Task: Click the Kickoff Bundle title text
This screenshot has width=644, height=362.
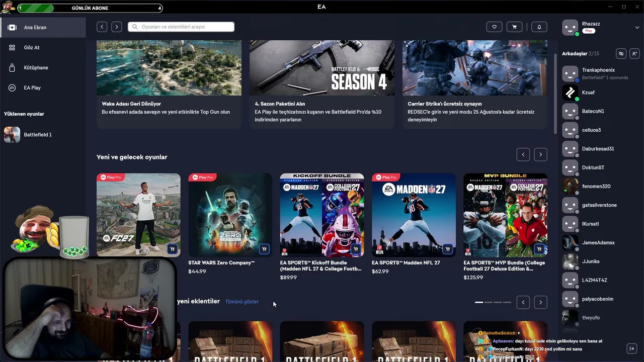Action: click(321, 266)
